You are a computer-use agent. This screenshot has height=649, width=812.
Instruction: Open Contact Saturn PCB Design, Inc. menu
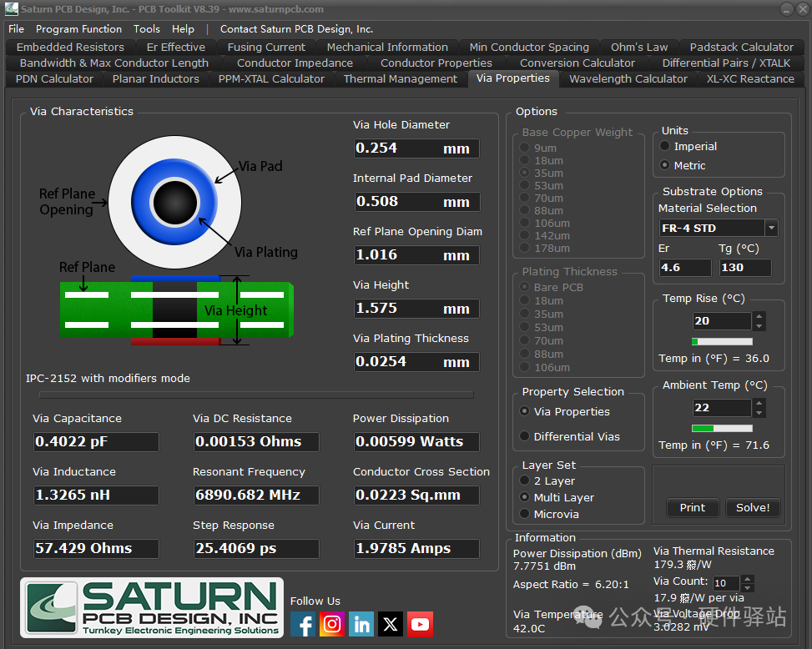coord(296,29)
